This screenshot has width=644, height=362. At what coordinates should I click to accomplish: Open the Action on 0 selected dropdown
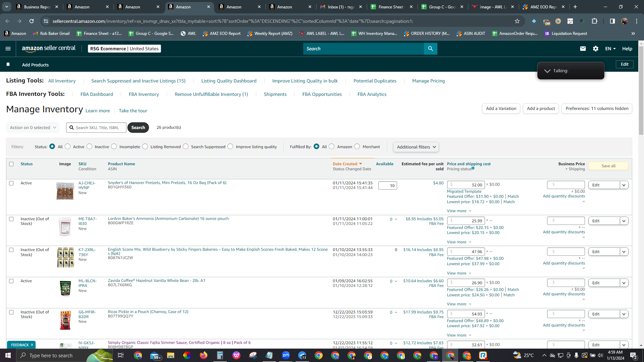pyautogui.click(x=33, y=127)
